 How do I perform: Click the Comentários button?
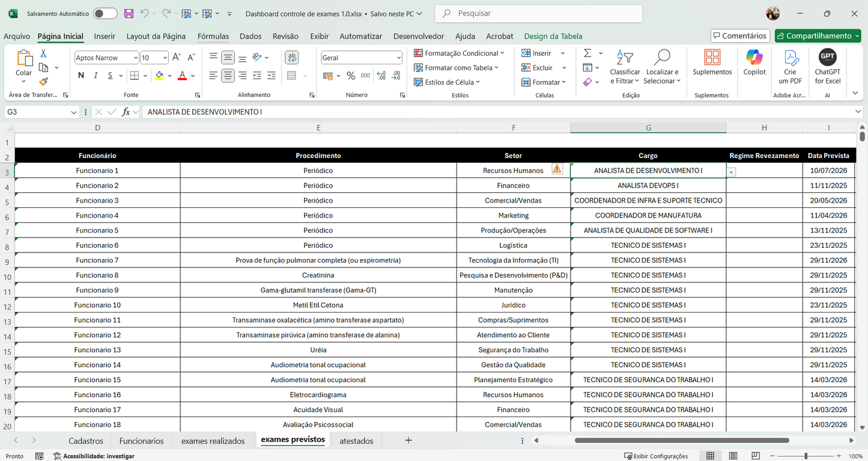point(740,35)
